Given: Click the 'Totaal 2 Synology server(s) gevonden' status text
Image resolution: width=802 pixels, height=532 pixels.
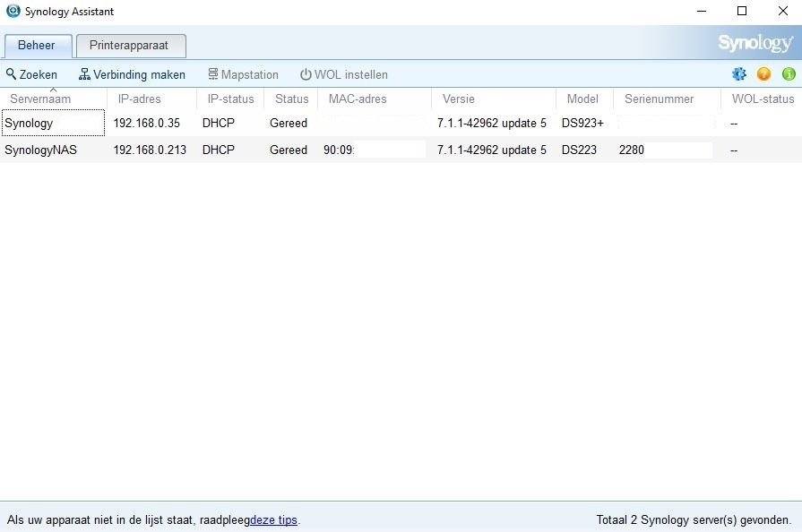Looking at the screenshot, I should click(x=694, y=520).
